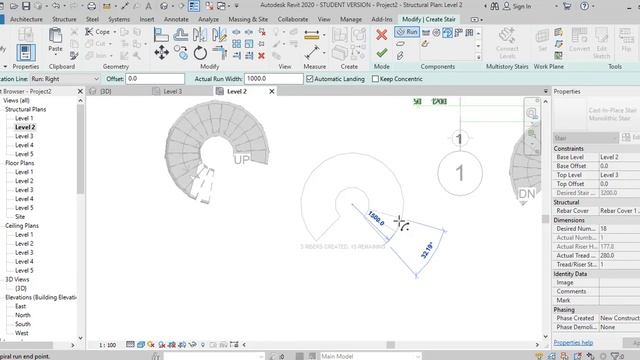Click the Project Browser vertical scrollbar thumb
Screen dimensions: 640x360
click(80, 149)
